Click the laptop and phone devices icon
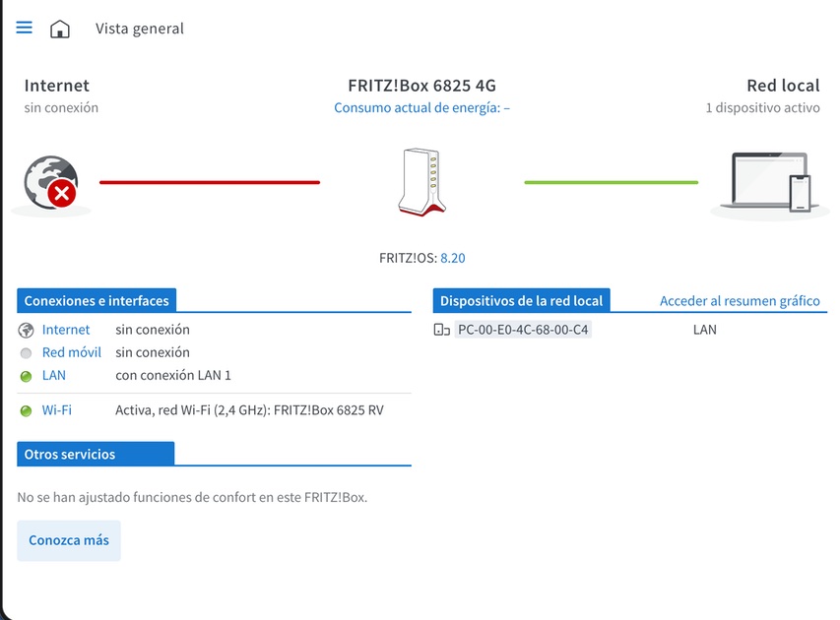 tap(769, 182)
